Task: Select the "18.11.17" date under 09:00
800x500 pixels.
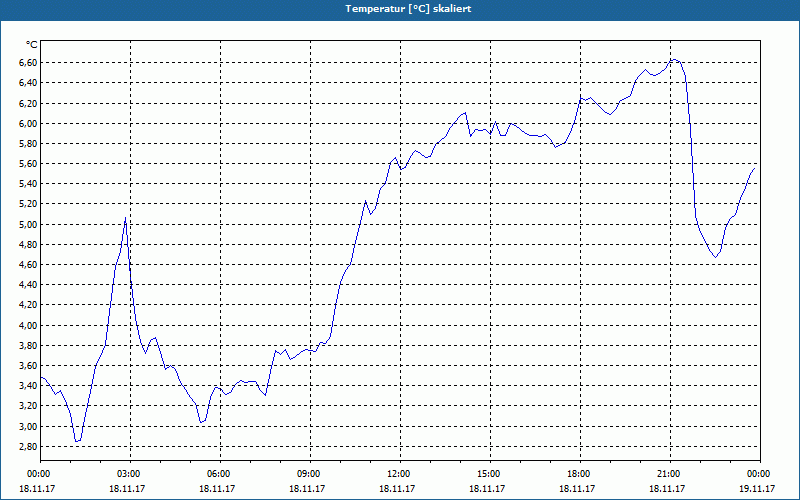Action: click(307, 488)
